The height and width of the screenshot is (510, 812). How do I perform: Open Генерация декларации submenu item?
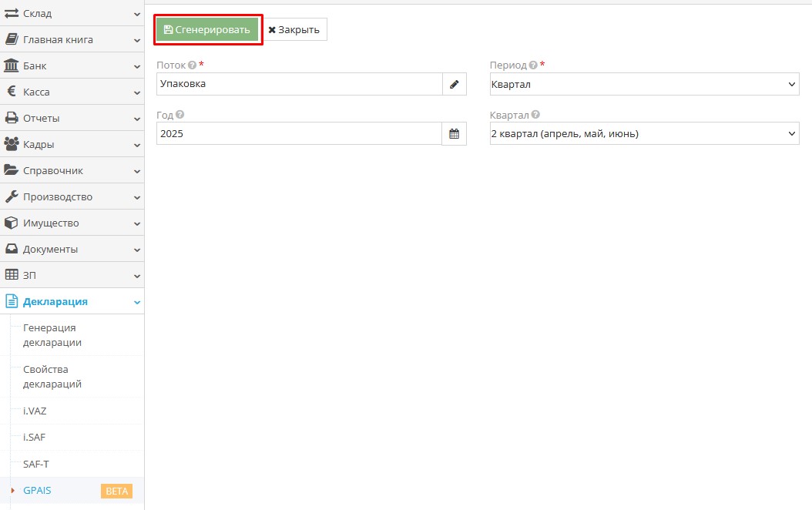pyautogui.click(x=52, y=335)
